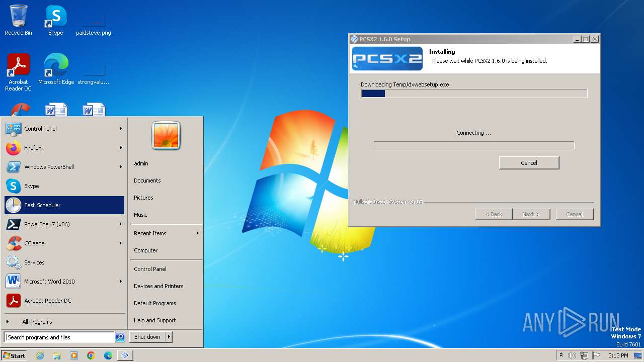Open Microsoft Edge desktop shortcut
This screenshot has width=644, height=362.
56,69
